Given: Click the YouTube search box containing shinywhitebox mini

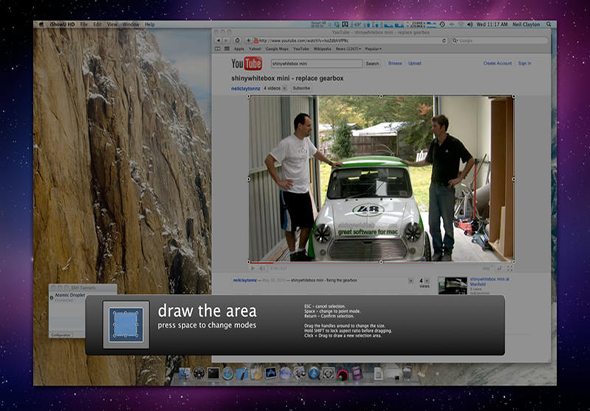Looking at the screenshot, I should point(317,64).
